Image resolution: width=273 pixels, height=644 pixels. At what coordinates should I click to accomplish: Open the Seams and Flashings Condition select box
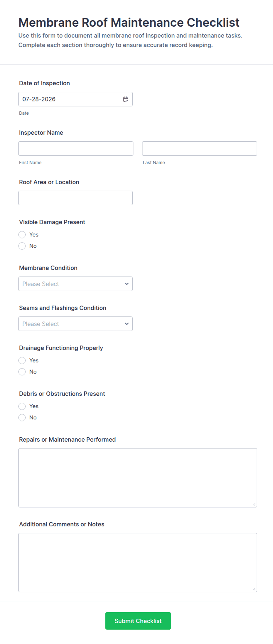pos(75,324)
